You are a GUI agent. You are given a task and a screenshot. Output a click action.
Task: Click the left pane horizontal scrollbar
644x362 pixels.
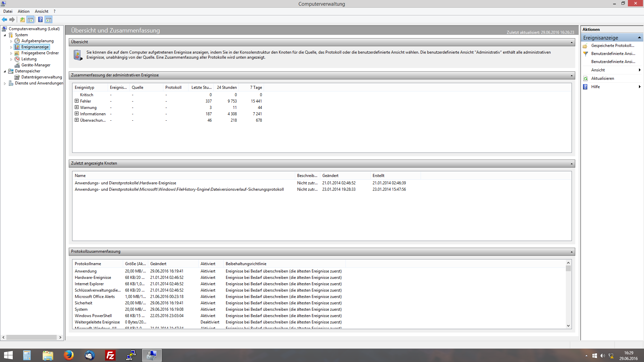point(32,337)
